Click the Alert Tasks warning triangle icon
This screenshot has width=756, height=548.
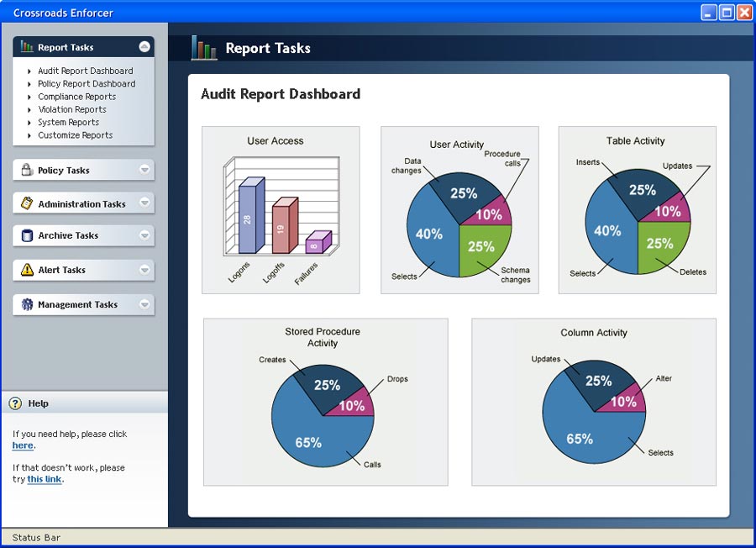point(27,269)
